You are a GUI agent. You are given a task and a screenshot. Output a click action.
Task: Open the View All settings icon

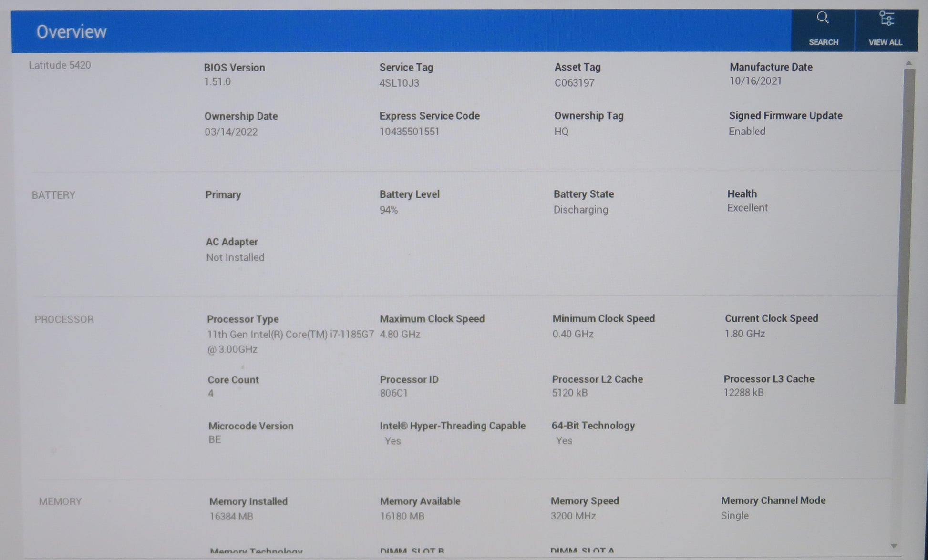tap(887, 19)
